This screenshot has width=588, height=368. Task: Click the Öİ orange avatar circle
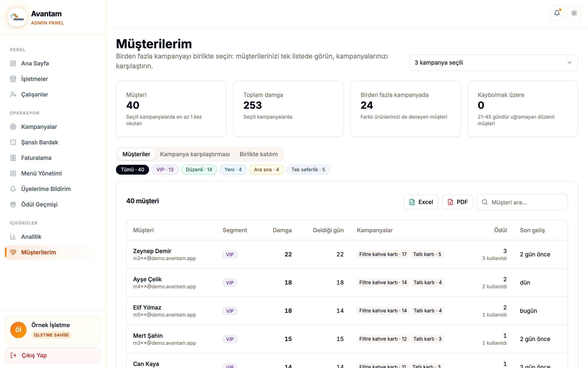click(18, 330)
